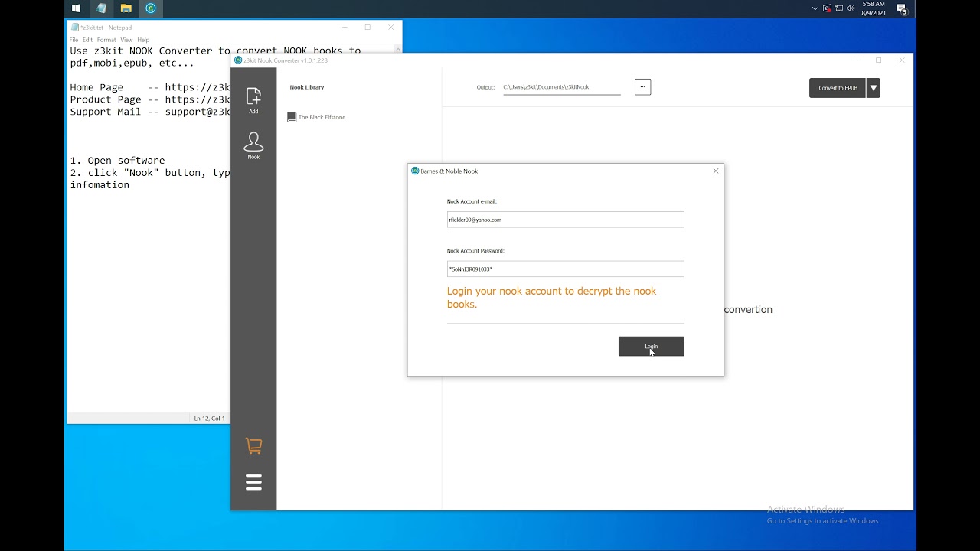Open the Windows Start menu
The height and width of the screenshot is (551, 980).
click(76, 8)
